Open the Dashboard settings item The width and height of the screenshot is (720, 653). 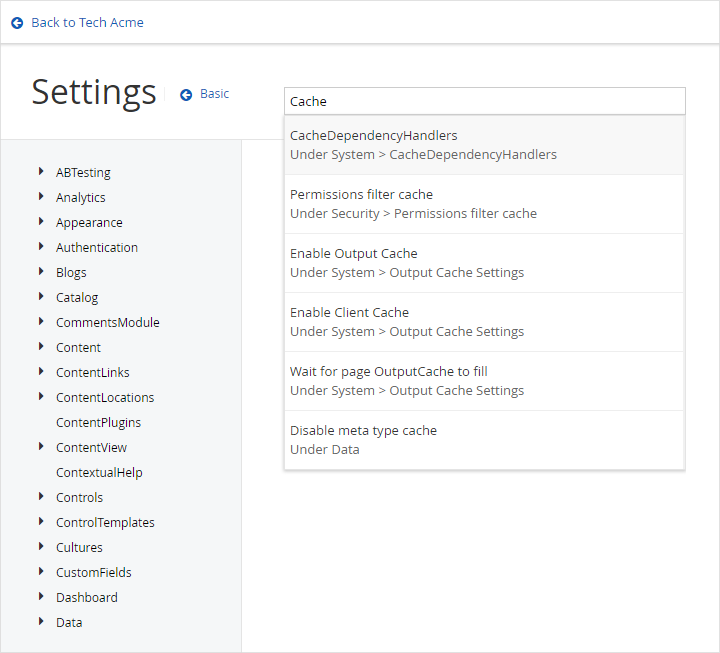click(86, 598)
